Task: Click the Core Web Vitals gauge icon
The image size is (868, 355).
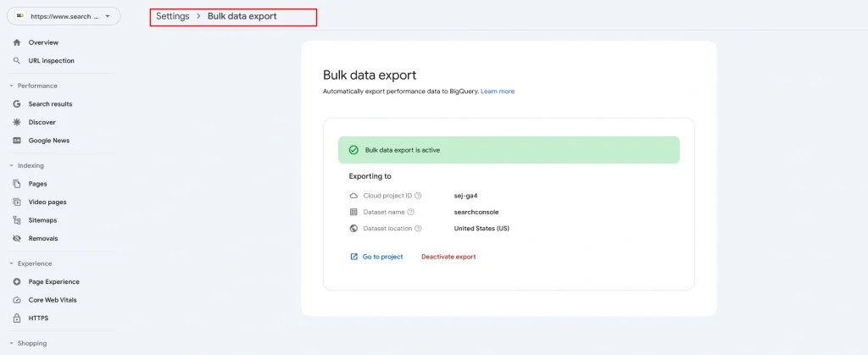Action: pyautogui.click(x=17, y=300)
